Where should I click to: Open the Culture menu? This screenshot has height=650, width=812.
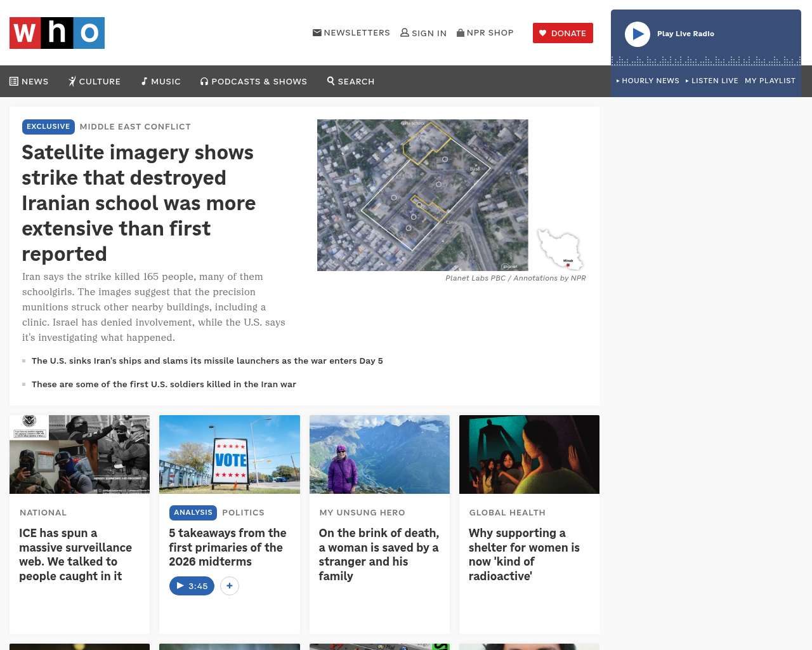(95, 81)
